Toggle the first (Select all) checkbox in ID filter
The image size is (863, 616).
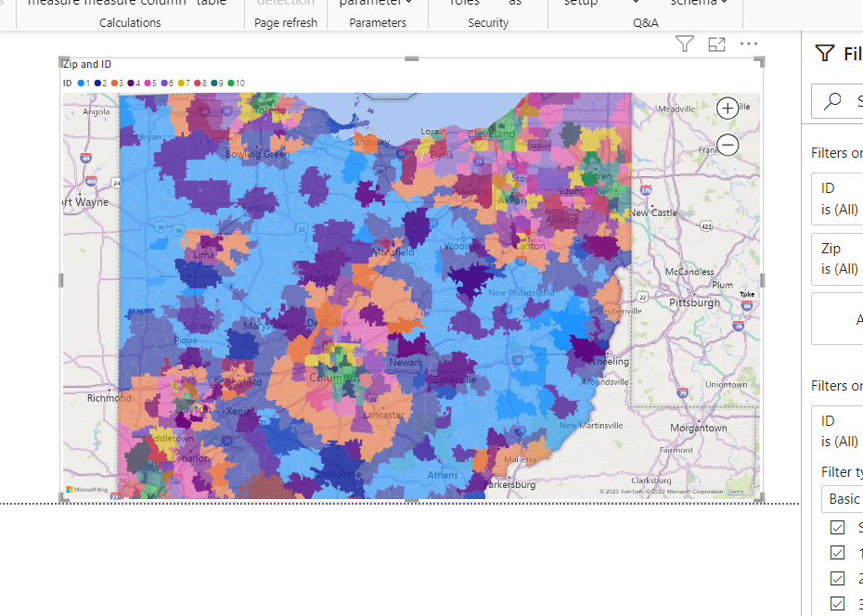coord(837,528)
